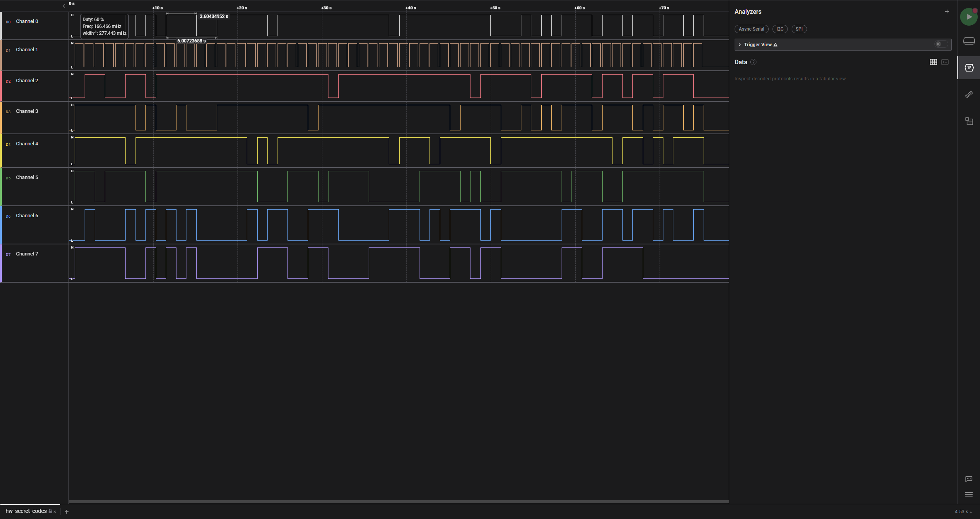Select the Channel 2 label
This screenshot has height=519, width=980.
(x=27, y=81)
